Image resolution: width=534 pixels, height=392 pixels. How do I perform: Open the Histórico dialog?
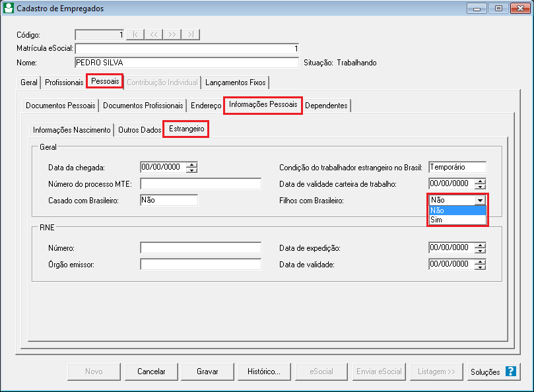pos(264,371)
